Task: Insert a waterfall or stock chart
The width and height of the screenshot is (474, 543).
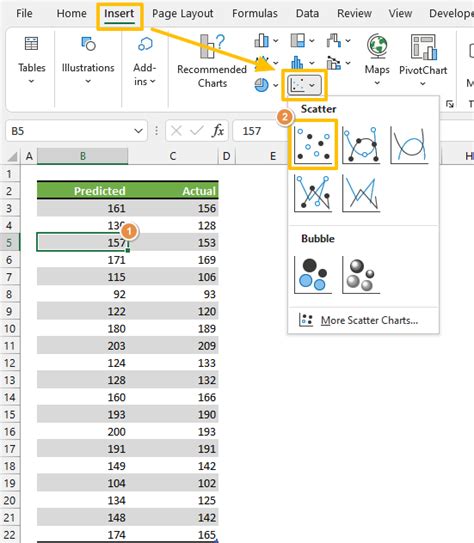Action: pos(334,41)
